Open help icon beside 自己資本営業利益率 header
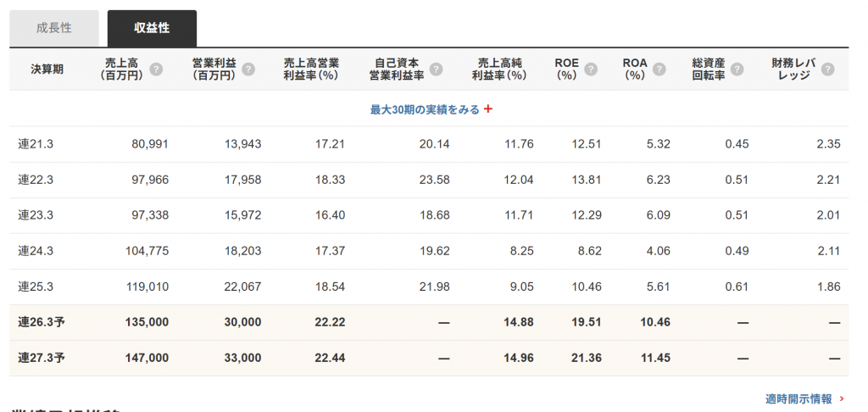Image resolution: width=868 pixels, height=412 pixels. [436, 69]
